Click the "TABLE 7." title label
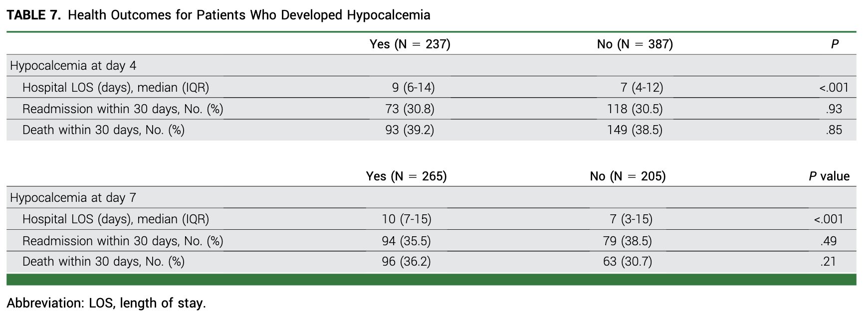Image resolution: width=868 pixels, height=314 pixels. (34, 15)
